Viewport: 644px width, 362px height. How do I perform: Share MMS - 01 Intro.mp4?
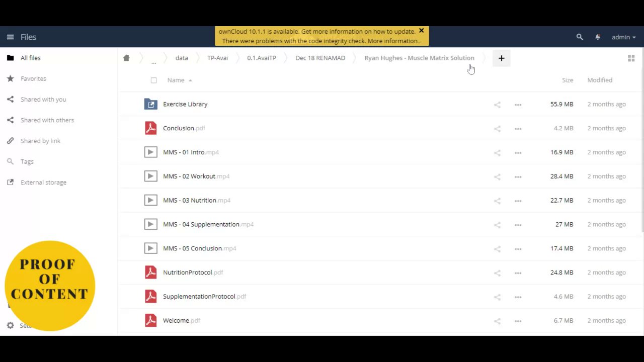[497, 152]
